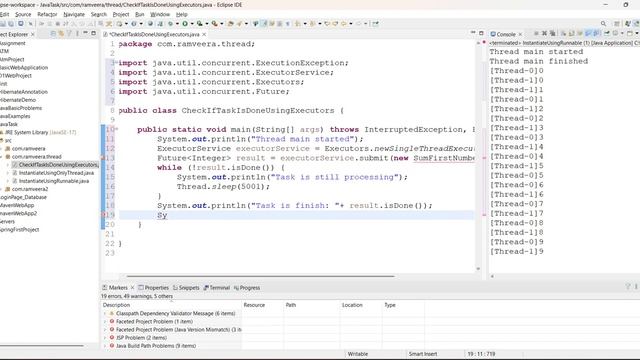Switch to the Terminal tab
This screenshot has height=360, width=640.
click(217, 288)
